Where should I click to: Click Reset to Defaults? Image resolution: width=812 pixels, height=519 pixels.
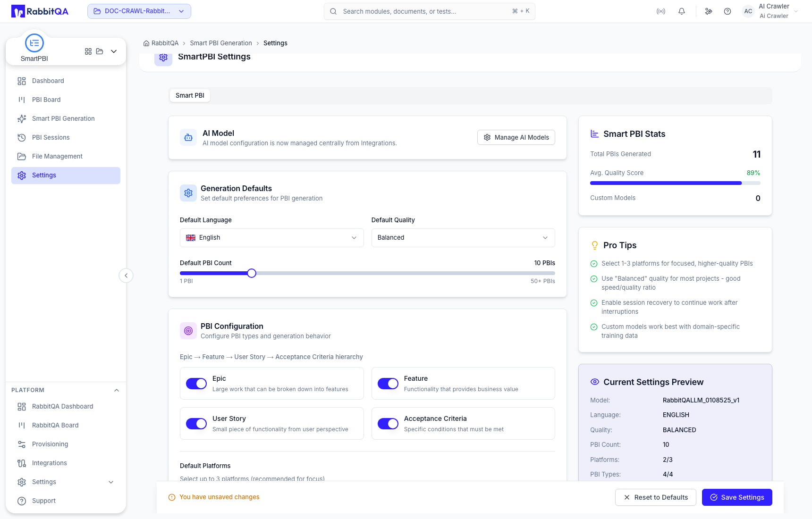[655, 497]
